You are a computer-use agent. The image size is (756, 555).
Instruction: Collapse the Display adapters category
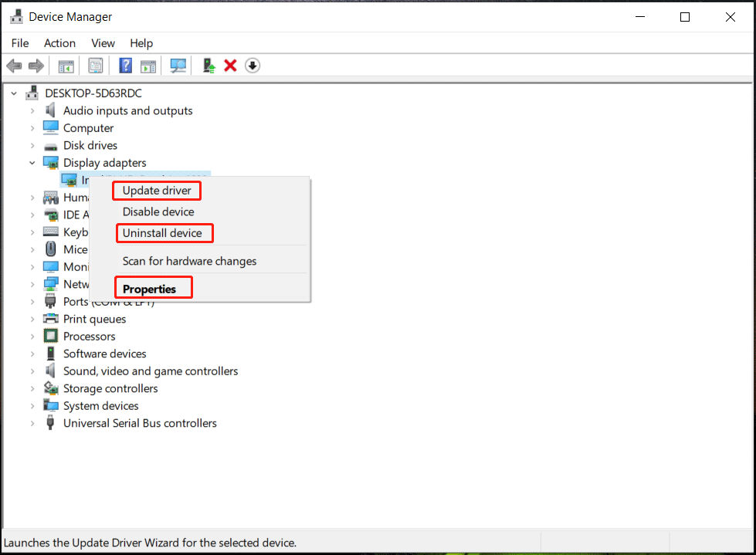pyautogui.click(x=32, y=163)
